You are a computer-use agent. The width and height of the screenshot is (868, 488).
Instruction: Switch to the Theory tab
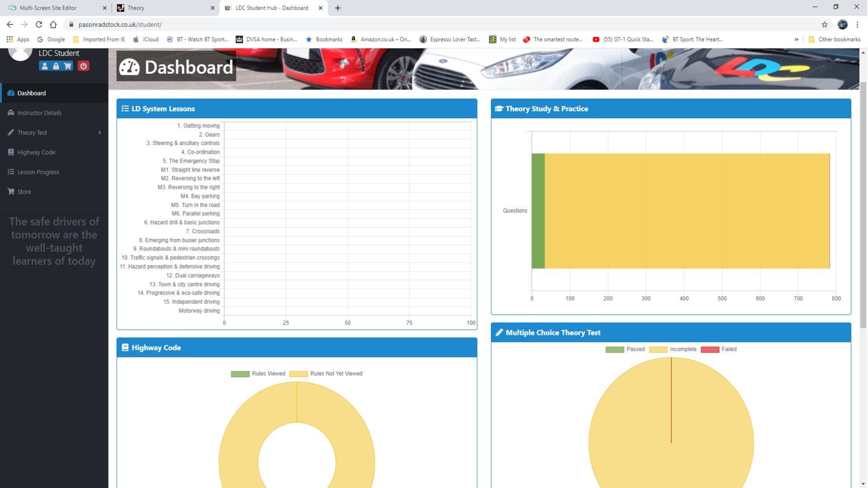(165, 8)
